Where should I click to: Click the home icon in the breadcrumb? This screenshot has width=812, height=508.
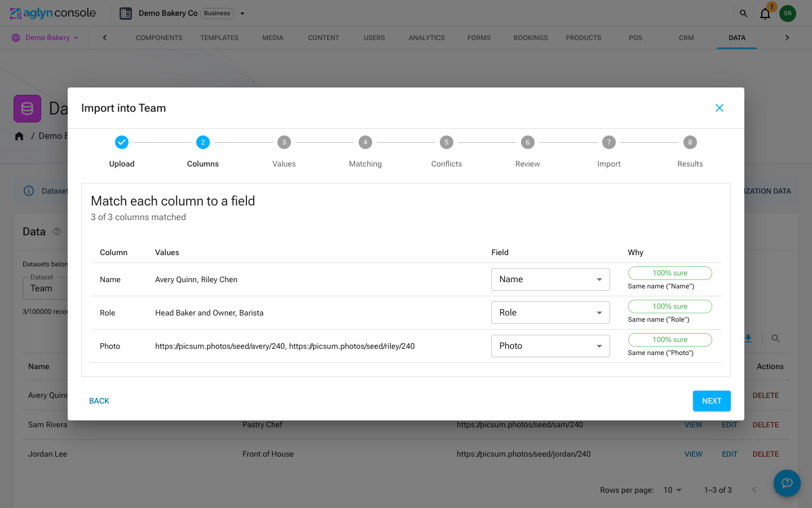pos(19,136)
